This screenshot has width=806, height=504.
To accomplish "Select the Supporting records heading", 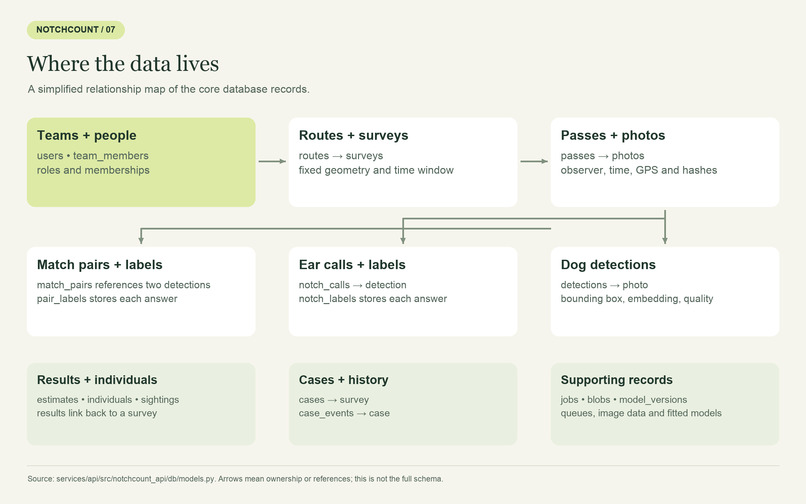I will [616, 380].
